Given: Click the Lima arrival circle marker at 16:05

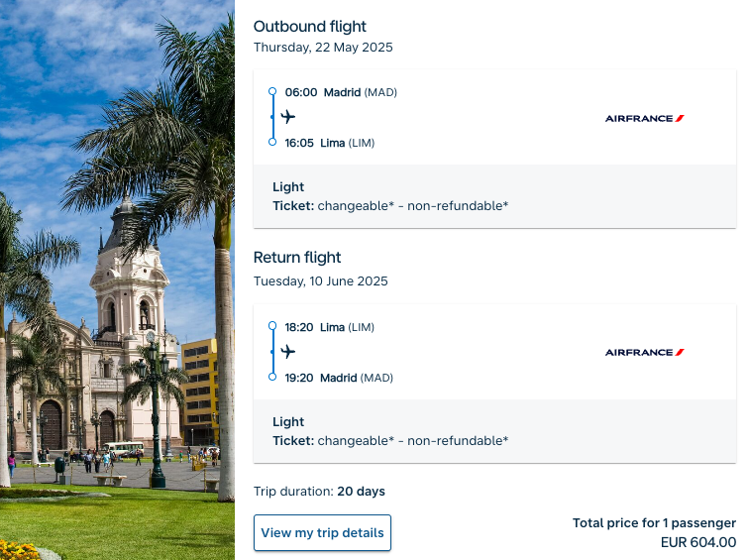Looking at the screenshot, I should click(x=272, y=142).
